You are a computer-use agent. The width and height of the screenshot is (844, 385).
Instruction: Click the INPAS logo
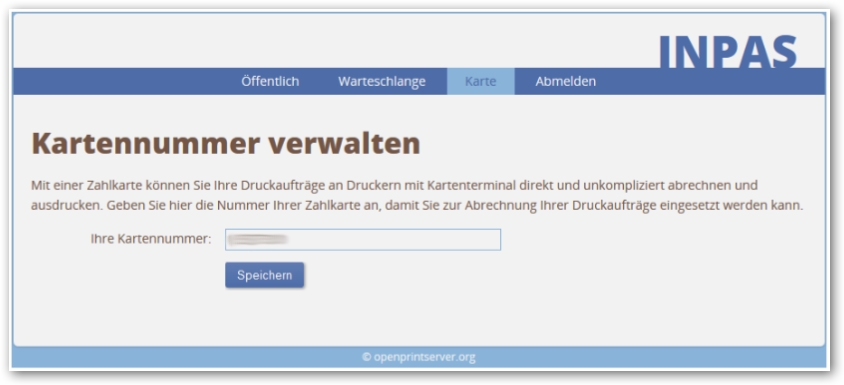728,52
